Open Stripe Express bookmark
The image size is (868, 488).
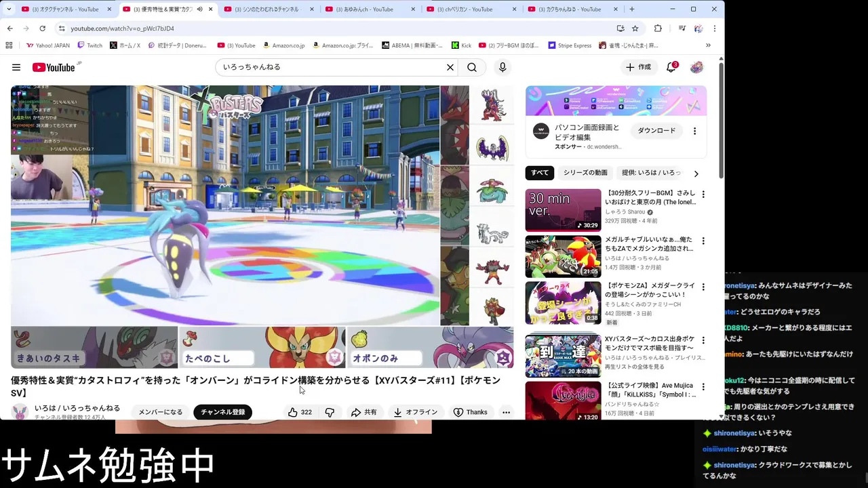[569, 45]
